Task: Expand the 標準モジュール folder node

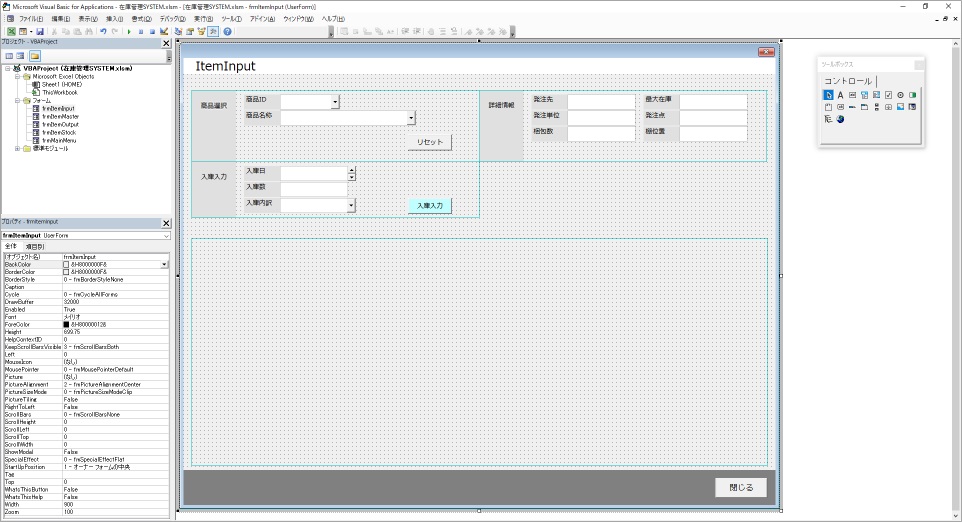Action: coord(18,148)
